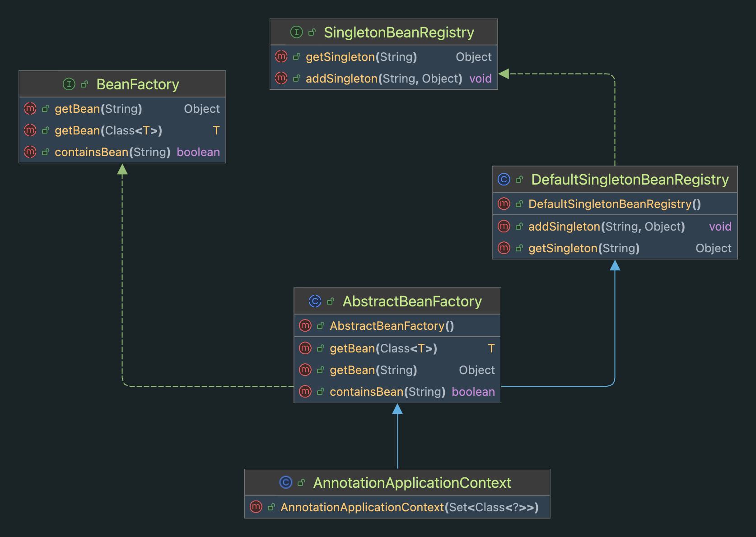Select the BeanFactory node title
This screenshot has height=537, width=756.
[138, 84]
